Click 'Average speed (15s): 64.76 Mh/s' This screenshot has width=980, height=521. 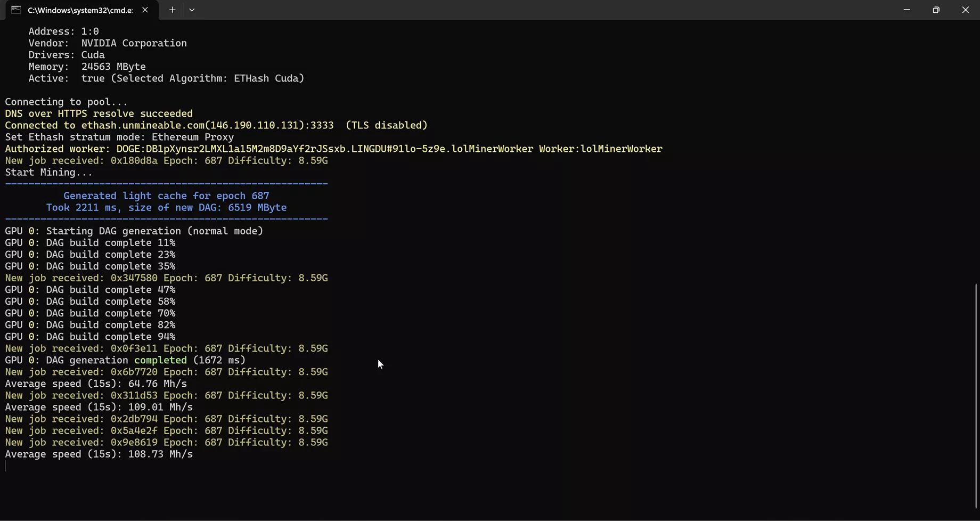point(96,383)
